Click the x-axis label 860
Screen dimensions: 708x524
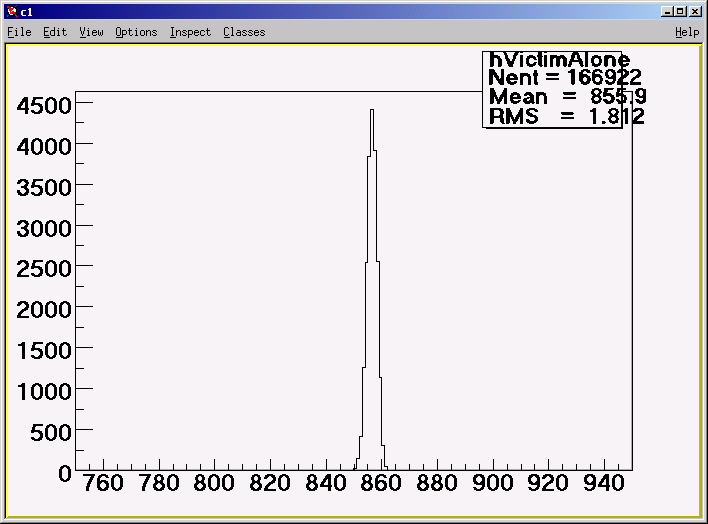381,483
